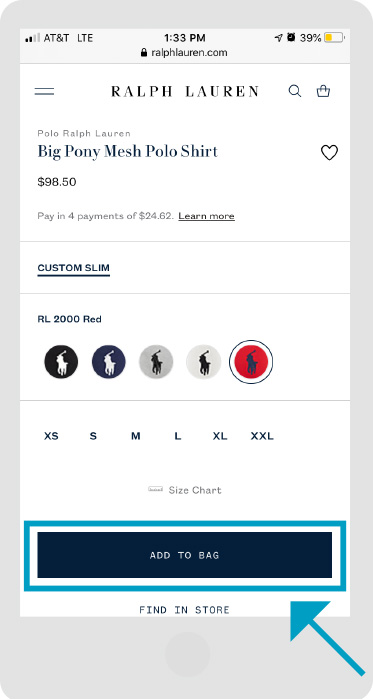Select the RL 2000 Red swatch
373x699 pixels.
(251, 362)
